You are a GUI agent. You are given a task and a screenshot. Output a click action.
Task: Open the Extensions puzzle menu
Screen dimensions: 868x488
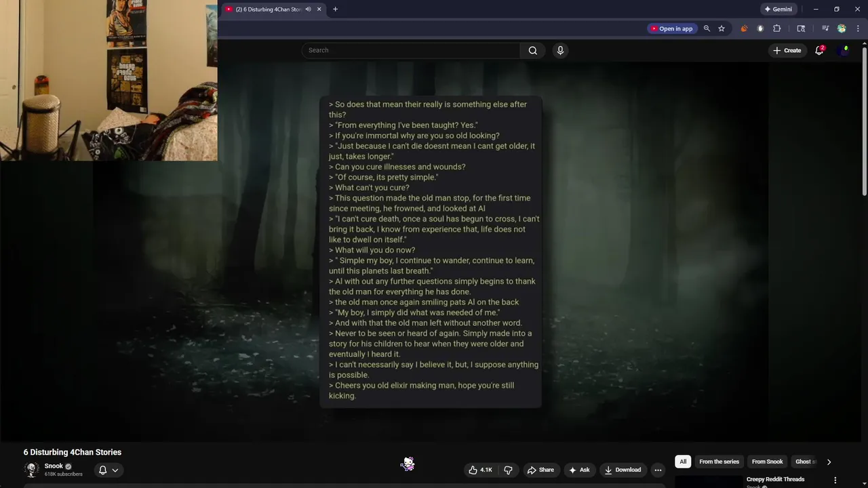(x=777, y=28)
